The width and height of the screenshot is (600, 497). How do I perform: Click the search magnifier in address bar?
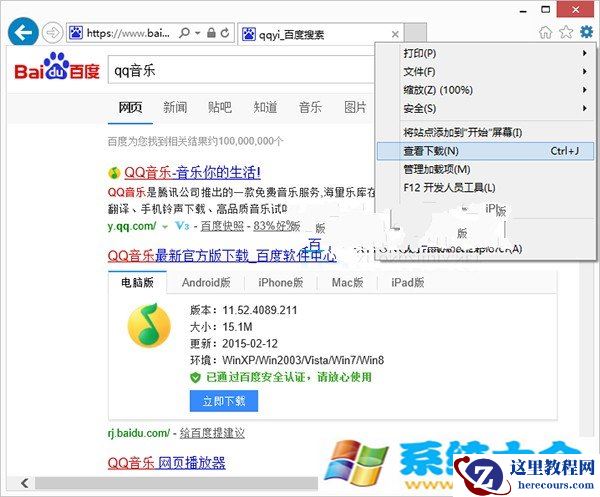click(x=184, y=33)
